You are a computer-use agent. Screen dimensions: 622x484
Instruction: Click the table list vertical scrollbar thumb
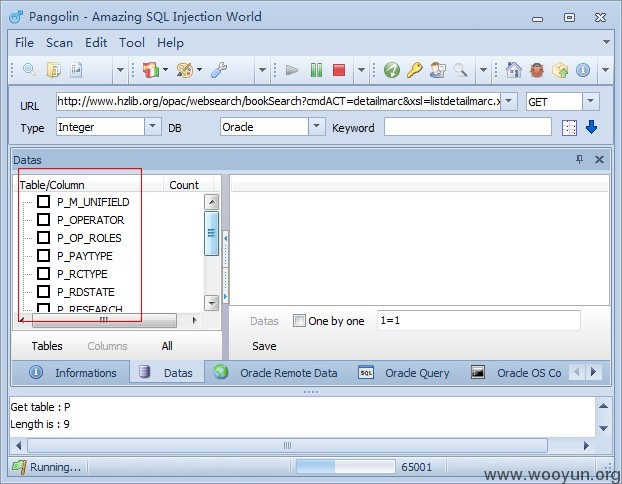click(x=211, y=233)
